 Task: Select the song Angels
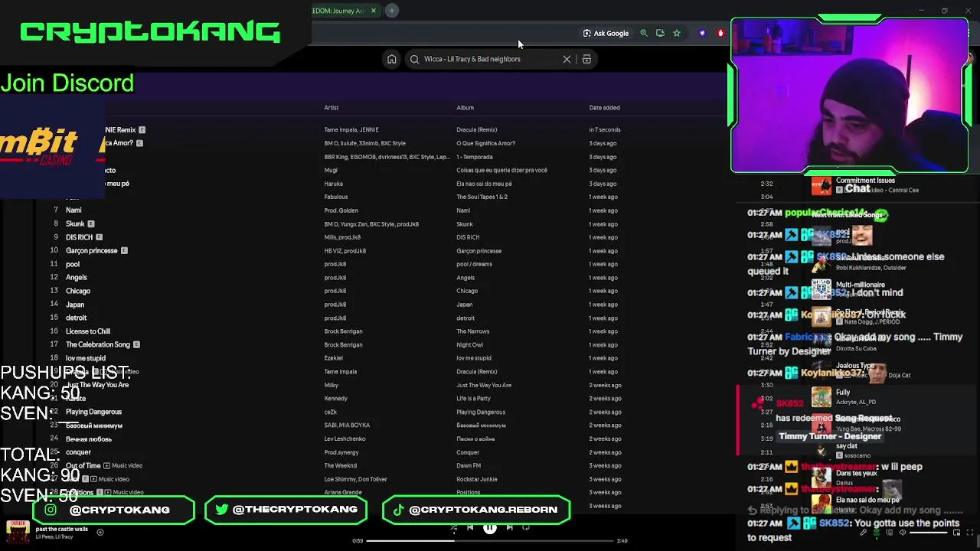[x=76, y=278]
